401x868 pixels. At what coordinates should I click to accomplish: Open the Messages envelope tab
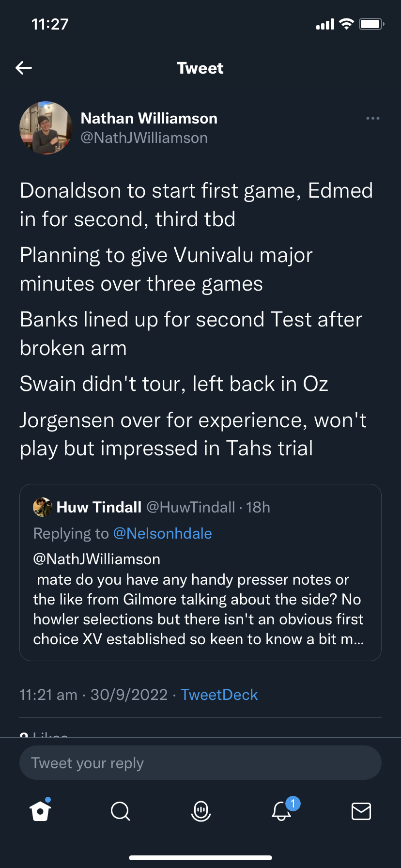pos(361,810)
